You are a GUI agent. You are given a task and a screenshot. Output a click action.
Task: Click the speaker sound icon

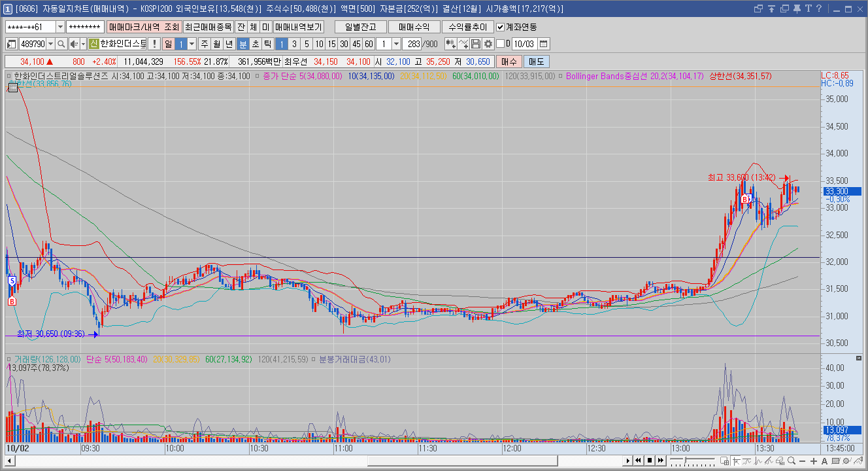[x=73, y=44]
